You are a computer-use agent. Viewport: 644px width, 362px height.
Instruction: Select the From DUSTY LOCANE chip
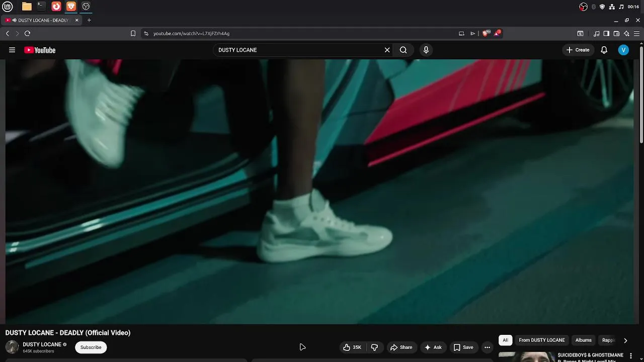tap(541, 340)
